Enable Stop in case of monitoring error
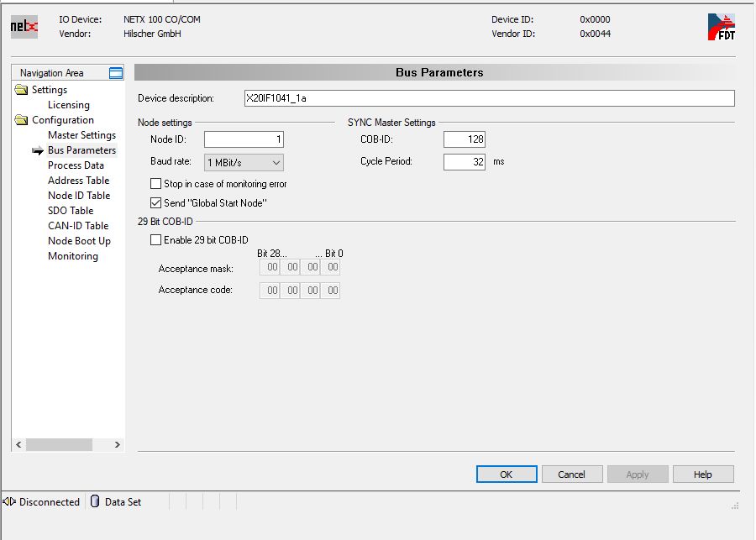756x540 pixels. pos(155,184)
